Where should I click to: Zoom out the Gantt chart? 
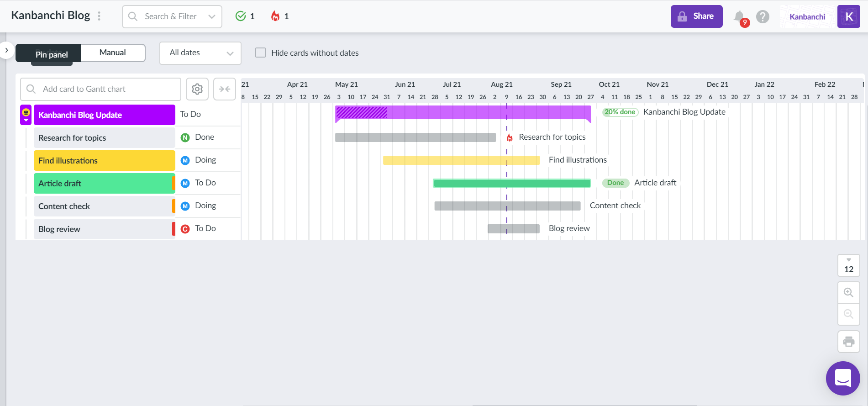coord(849,314)
